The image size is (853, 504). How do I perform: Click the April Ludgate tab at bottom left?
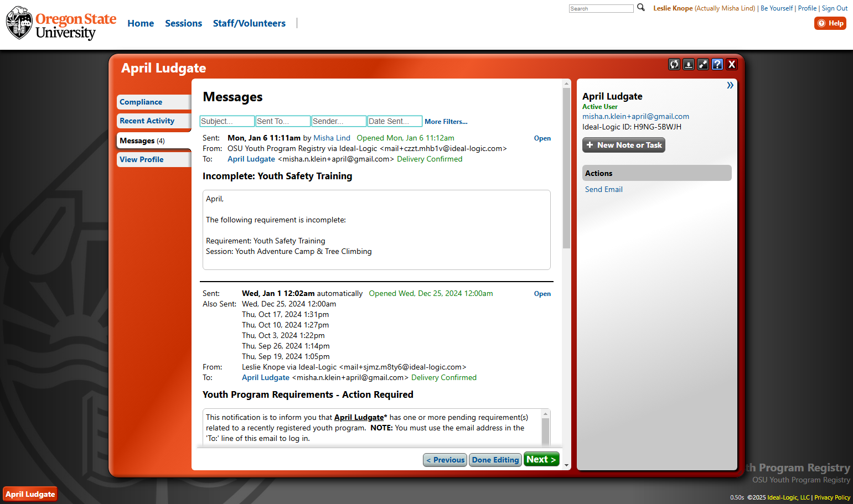[x=30, y=494]
